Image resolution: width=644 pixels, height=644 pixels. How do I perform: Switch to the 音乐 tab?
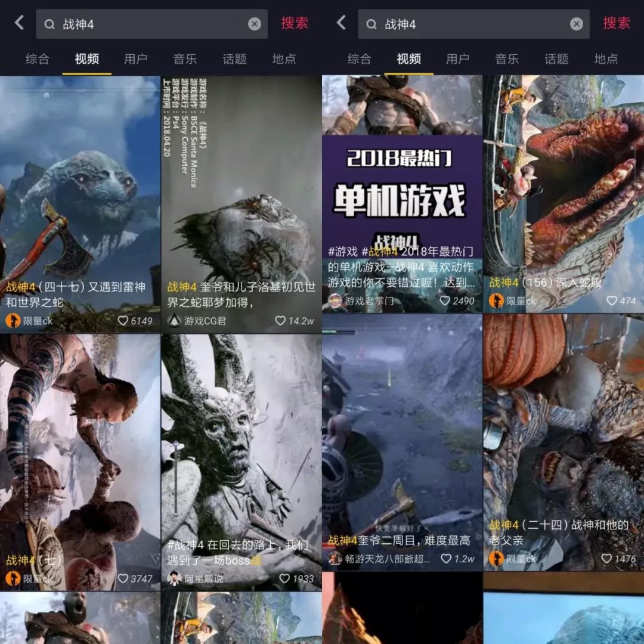pyautogui.click(x=185, y=60)
